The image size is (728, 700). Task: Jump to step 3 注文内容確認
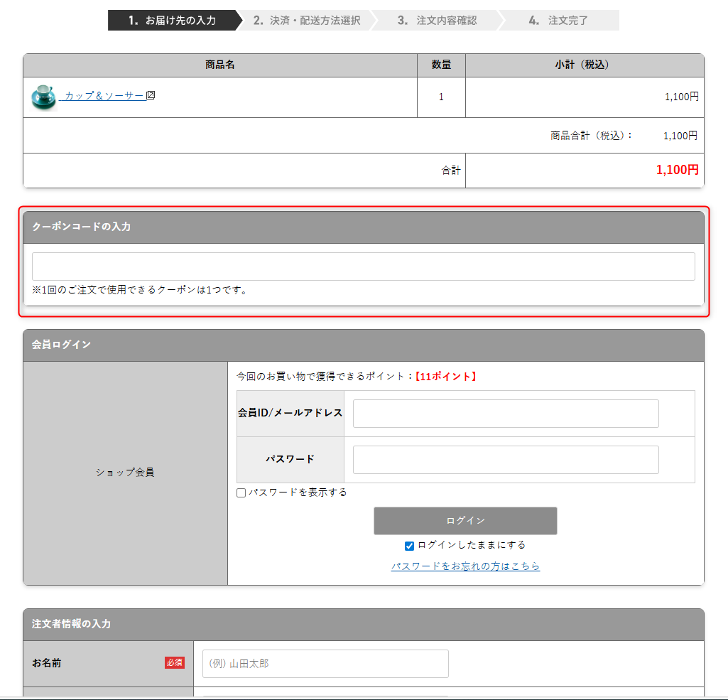(437, 21)
